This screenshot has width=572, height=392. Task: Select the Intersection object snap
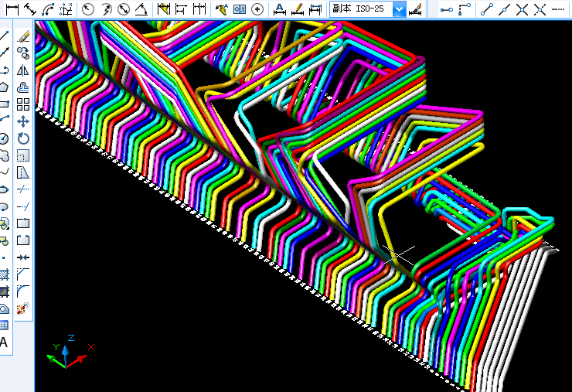[x=523, y=9]
